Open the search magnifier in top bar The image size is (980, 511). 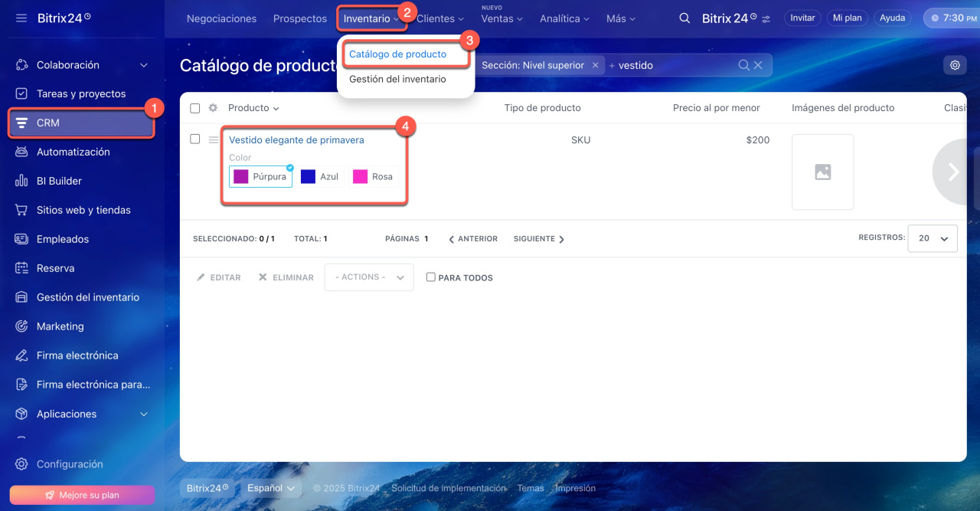pyautogui.click(x=684, y=18)
